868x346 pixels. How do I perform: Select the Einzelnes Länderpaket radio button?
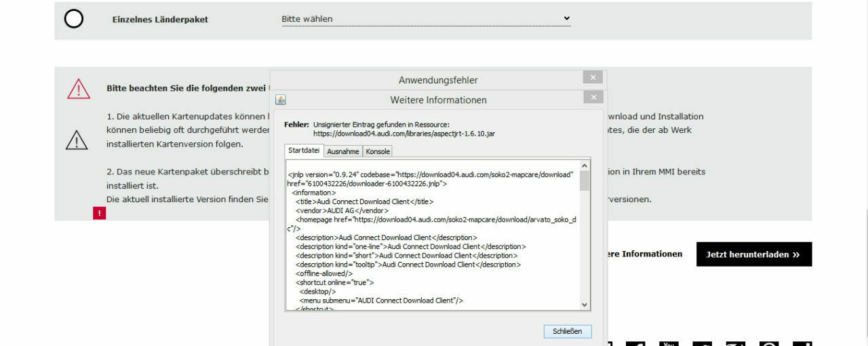[73, 19]
